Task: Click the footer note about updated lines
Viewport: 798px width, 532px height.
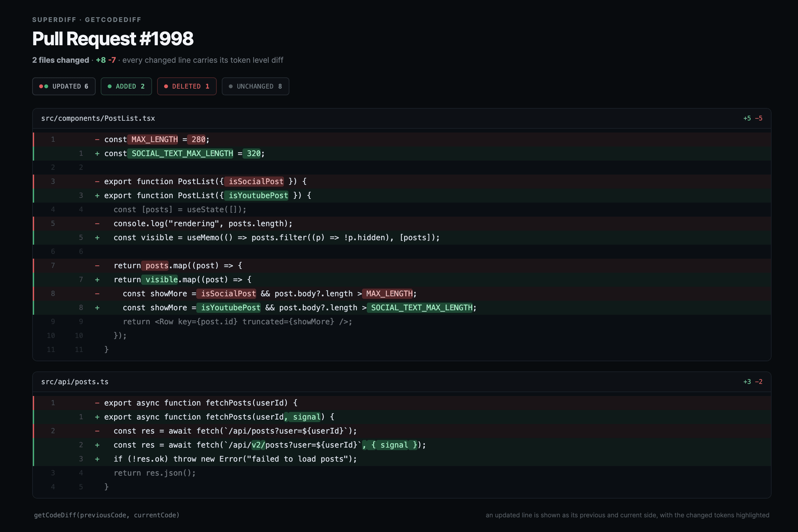Action: 627,515
